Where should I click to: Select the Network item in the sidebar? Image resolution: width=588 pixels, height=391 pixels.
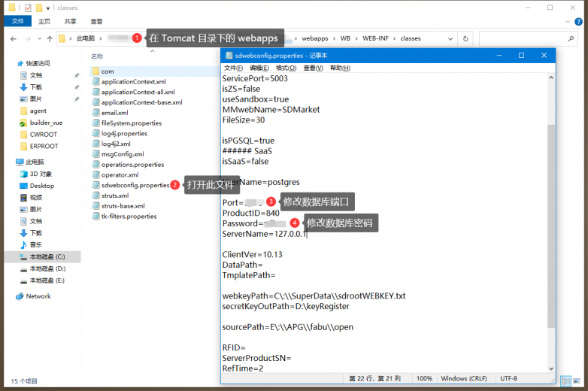tap(38, 296)
